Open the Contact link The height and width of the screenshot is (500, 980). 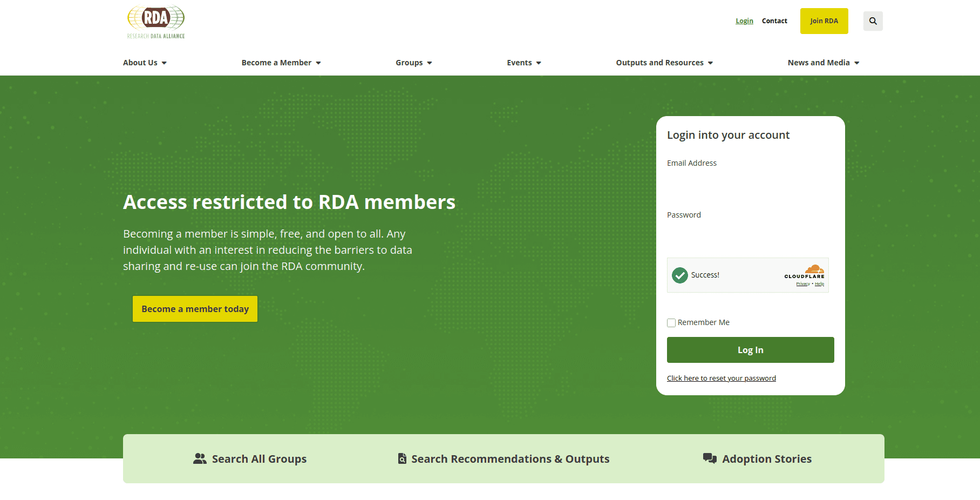[x=774, y=21]
